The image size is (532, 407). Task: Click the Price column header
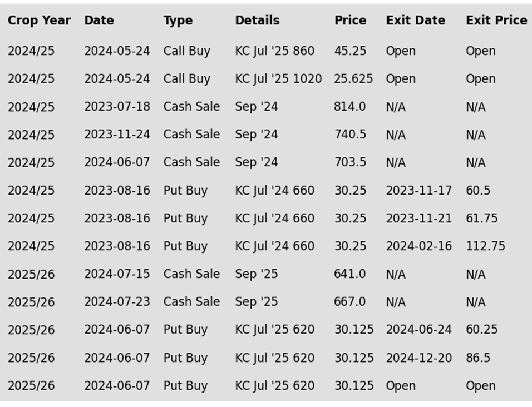click(x=350, y=21)
